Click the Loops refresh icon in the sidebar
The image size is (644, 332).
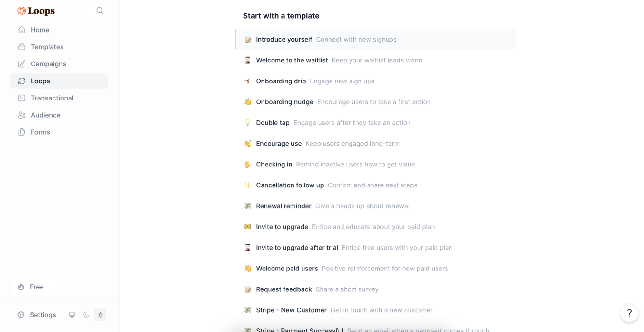[x=22, y=81]
